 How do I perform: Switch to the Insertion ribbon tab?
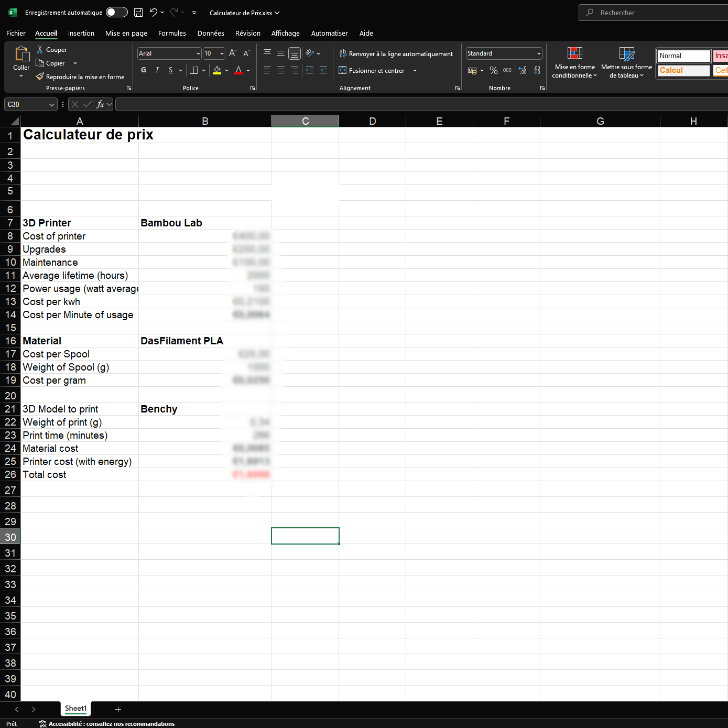pos(81,34)
